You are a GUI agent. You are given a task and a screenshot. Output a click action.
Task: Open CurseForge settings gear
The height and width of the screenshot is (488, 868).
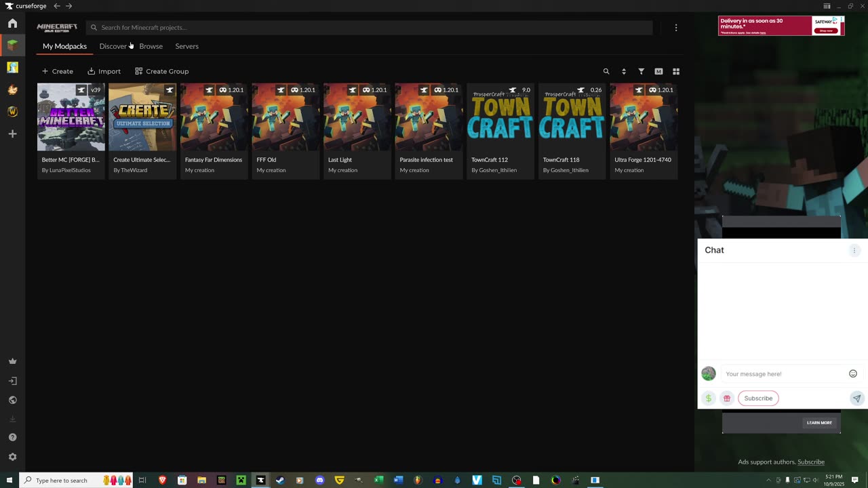pyautogui.click(x=12, y=457)
